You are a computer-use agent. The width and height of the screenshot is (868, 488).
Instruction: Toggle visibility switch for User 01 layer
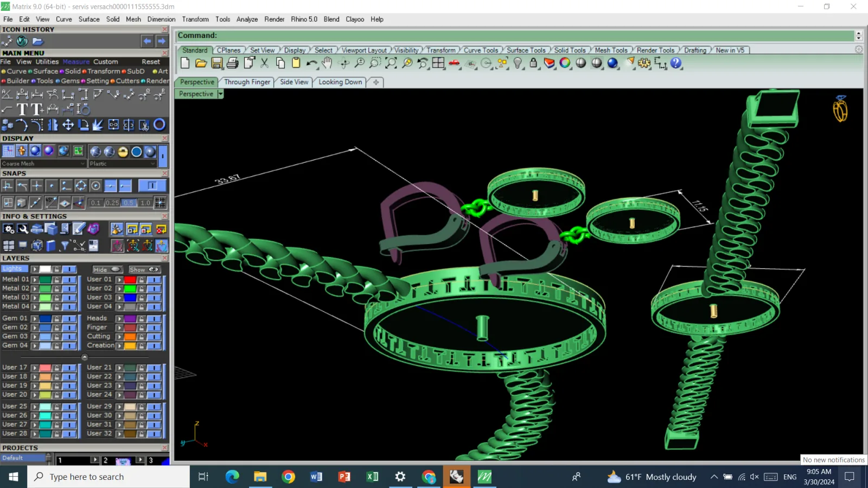tap(154, 280)
